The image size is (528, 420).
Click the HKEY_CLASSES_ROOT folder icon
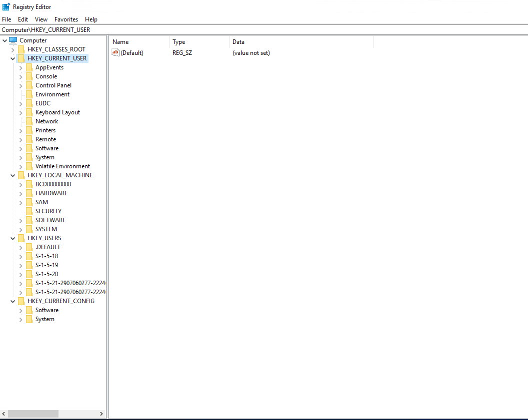click(21, 49)
